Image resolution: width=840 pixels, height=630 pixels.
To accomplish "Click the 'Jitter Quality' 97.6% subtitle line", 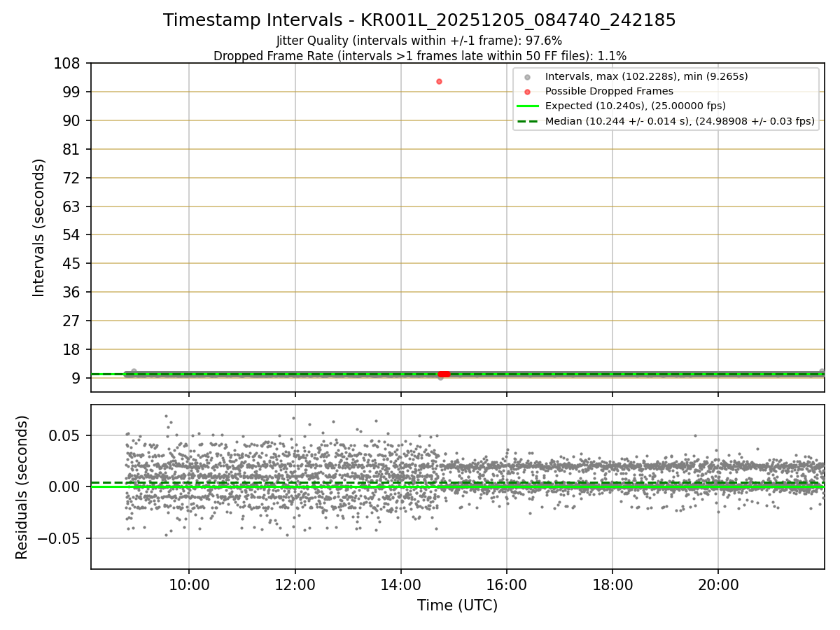I will pyautogui.click(x=419, y=41).
